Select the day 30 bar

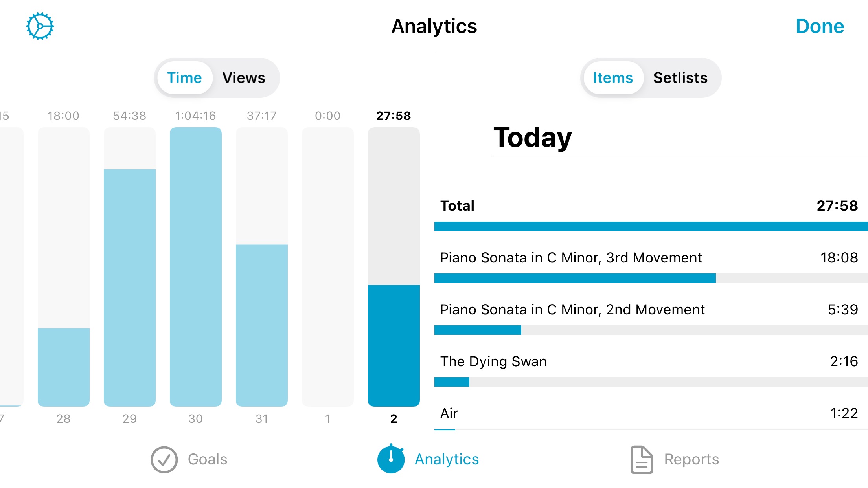point(196,267)
